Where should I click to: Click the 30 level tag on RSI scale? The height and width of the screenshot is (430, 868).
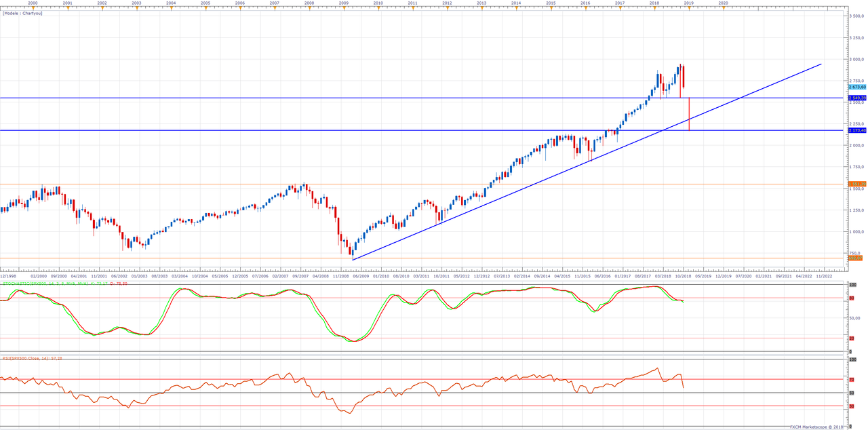point(851,406)
